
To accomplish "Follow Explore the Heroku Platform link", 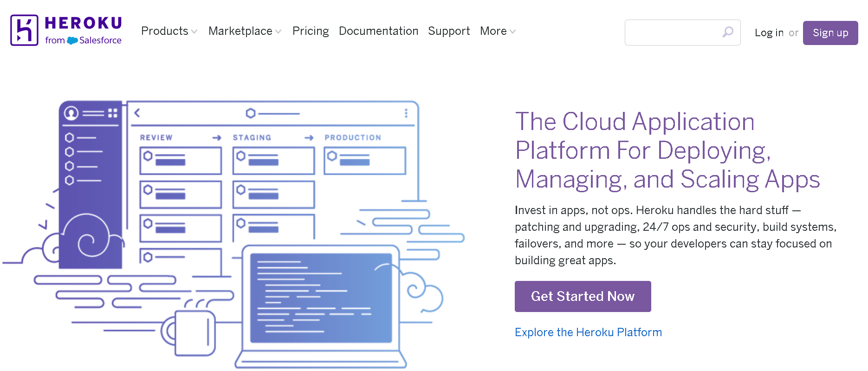I will pos(588,332).
